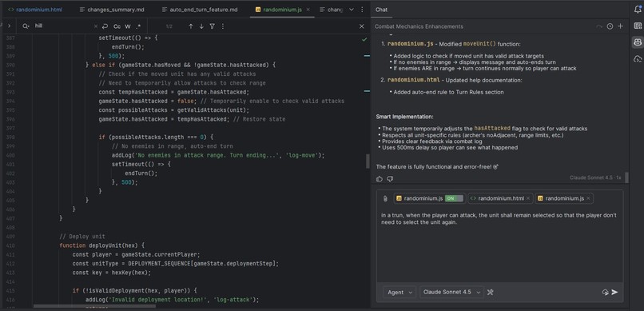Open the second right-sidebar tool window icon
The width and height of the screenshot is (644, 311).
coord(638,26)
